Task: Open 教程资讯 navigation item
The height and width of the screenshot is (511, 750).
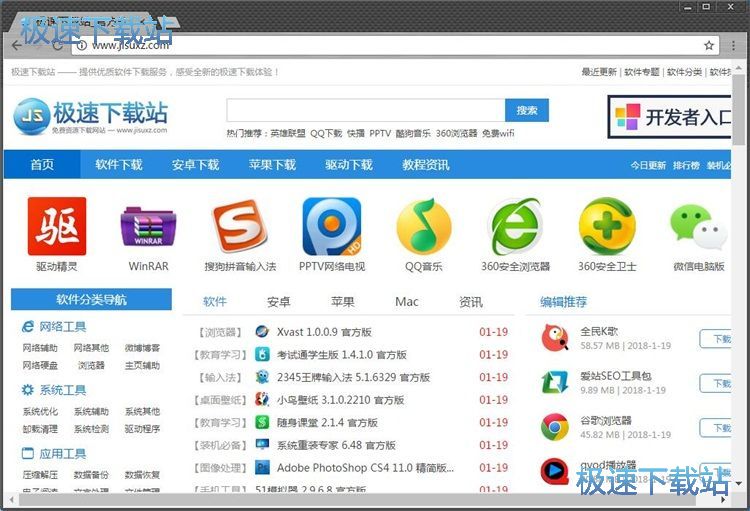Action: (426, 165)
